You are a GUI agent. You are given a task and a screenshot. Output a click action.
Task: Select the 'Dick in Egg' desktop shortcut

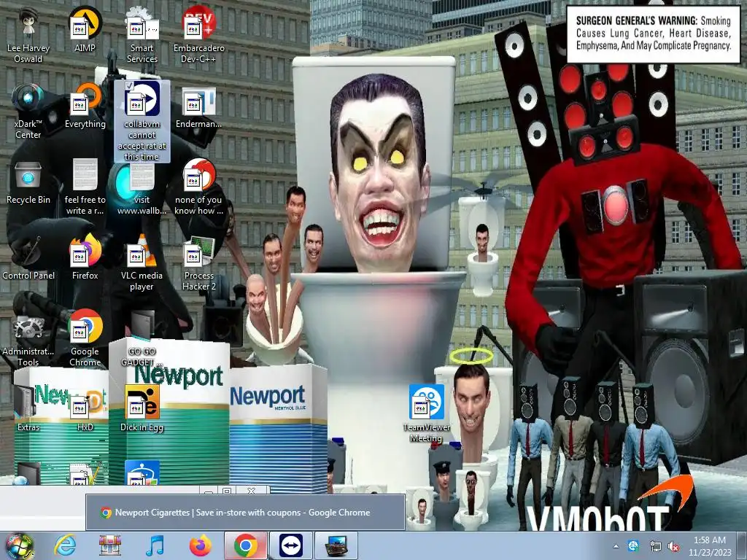142,408
